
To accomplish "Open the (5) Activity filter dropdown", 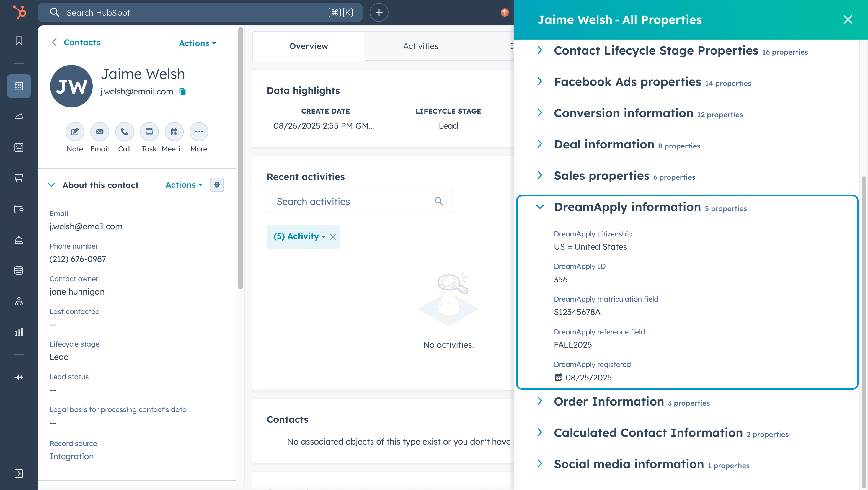I will (x=299, y=236).
